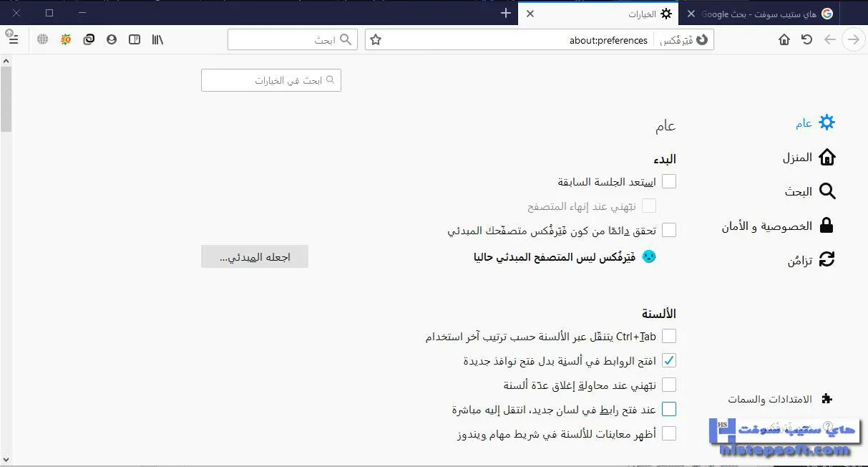Click the اجعله المبدئي make default button
Image resolution: width=868 pixels, height=467 pixels.
tap(255, 256)
